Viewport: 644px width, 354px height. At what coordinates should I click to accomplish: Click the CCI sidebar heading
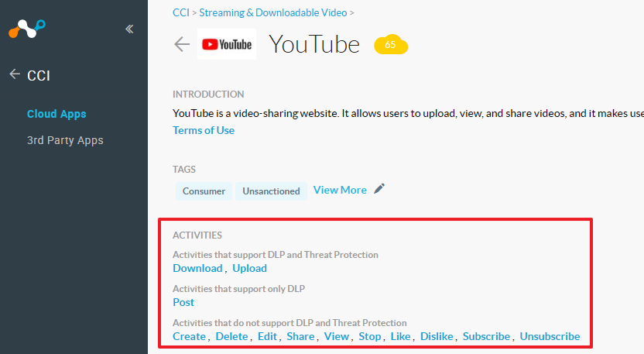coord(39,76)
